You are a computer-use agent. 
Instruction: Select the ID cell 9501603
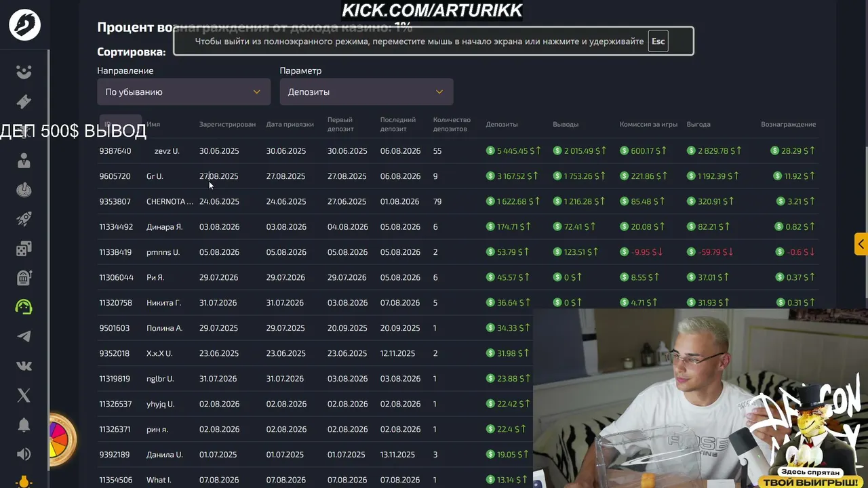pyautogui.click(x=115, y=328)
